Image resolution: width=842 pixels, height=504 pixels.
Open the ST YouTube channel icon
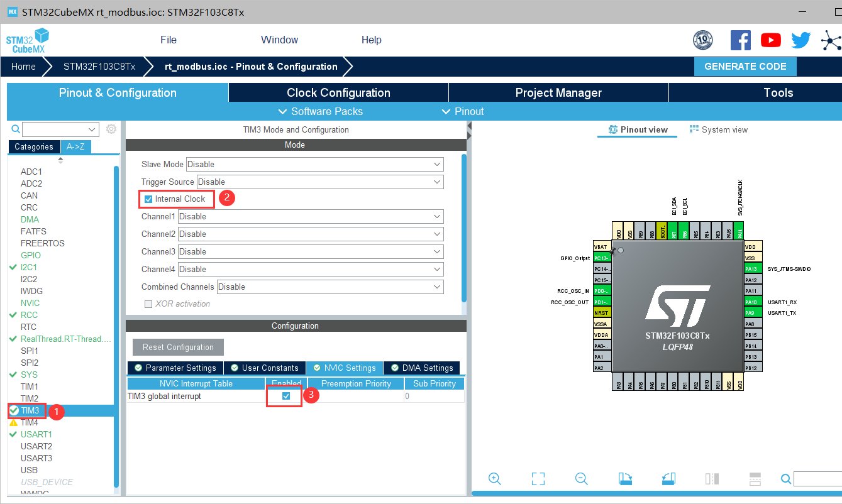click(x=771, y=40)
